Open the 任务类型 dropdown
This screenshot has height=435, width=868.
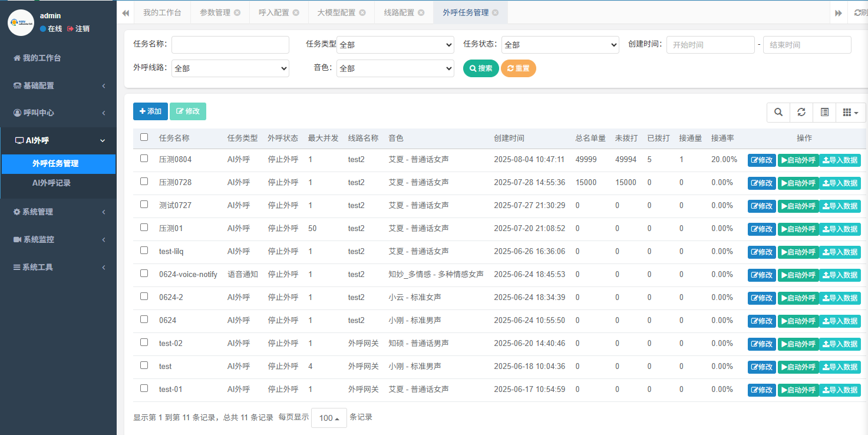click(395, 45)
